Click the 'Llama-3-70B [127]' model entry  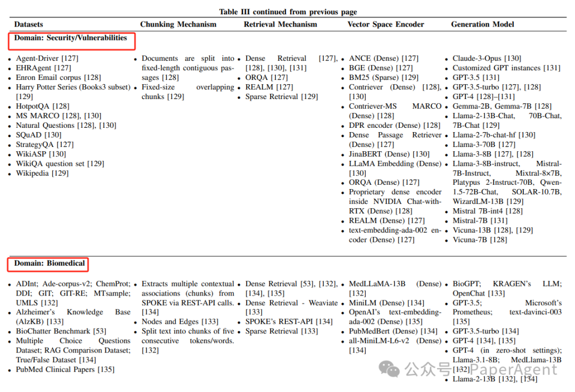click(484, 144)
